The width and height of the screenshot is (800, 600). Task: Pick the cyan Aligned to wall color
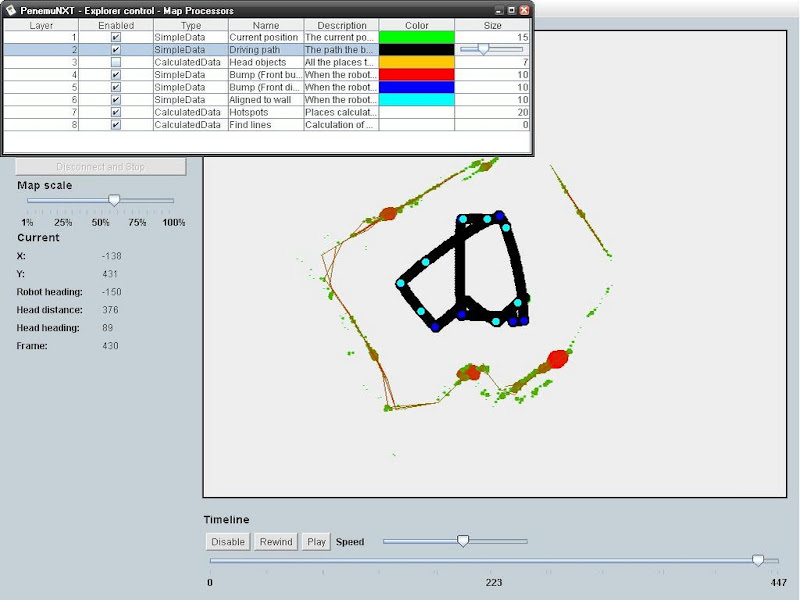tap(416, 100)
